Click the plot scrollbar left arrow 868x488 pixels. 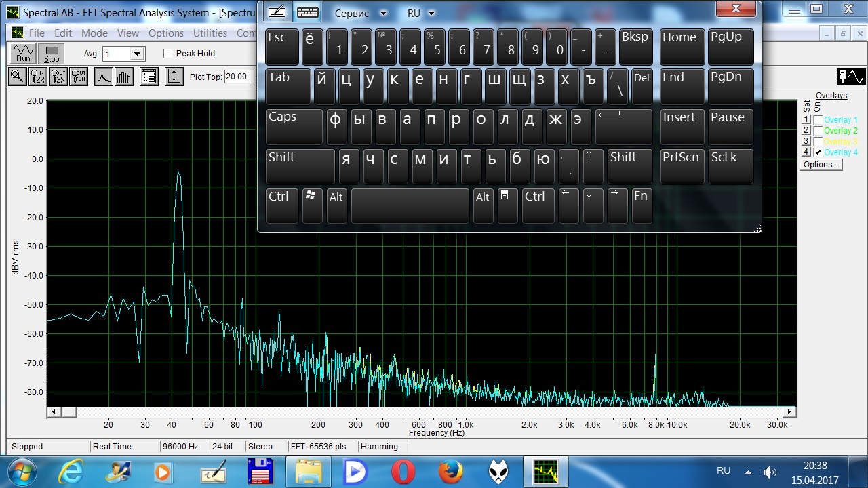pyautogui.click(x=53, y=411)
